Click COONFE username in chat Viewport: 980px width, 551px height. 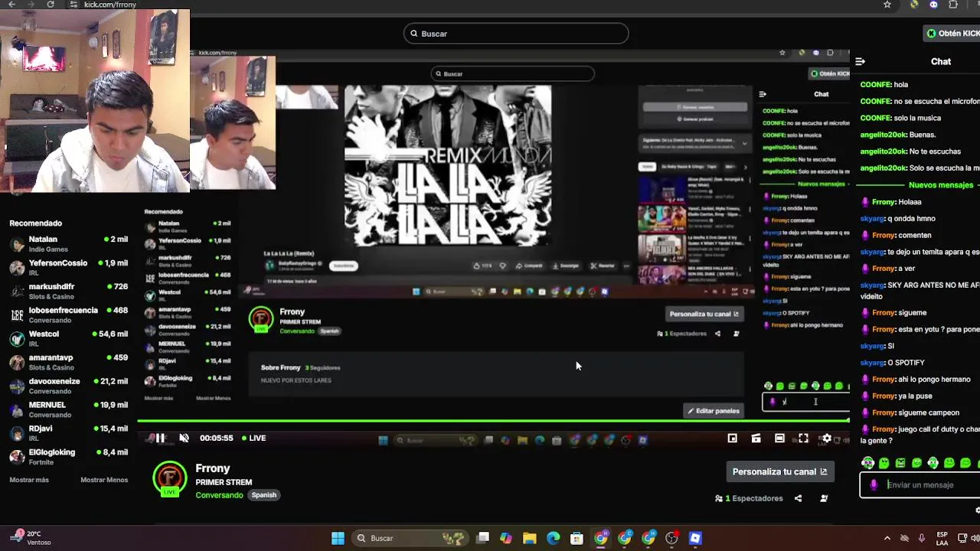[x=876, y=84]
